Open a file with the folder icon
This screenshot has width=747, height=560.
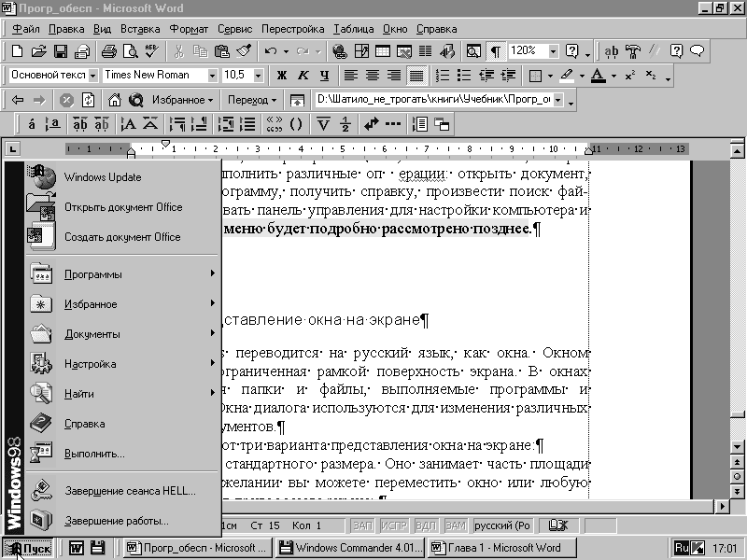pyautogui.click(x=38, y=51)
